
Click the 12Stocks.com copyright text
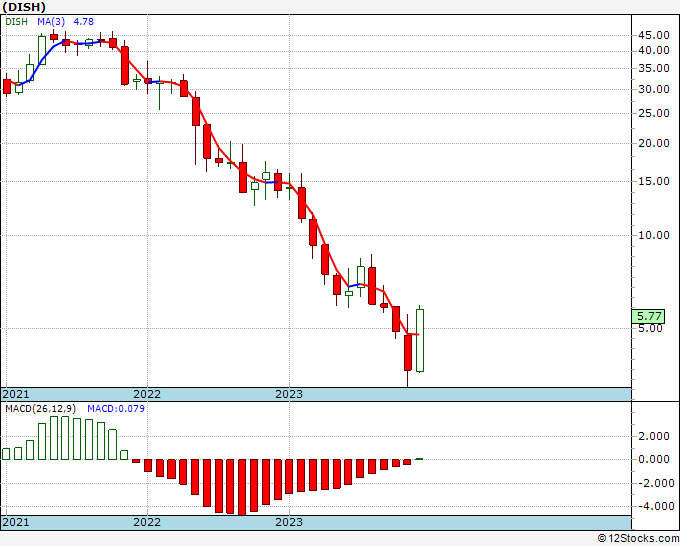pos(638,538)
